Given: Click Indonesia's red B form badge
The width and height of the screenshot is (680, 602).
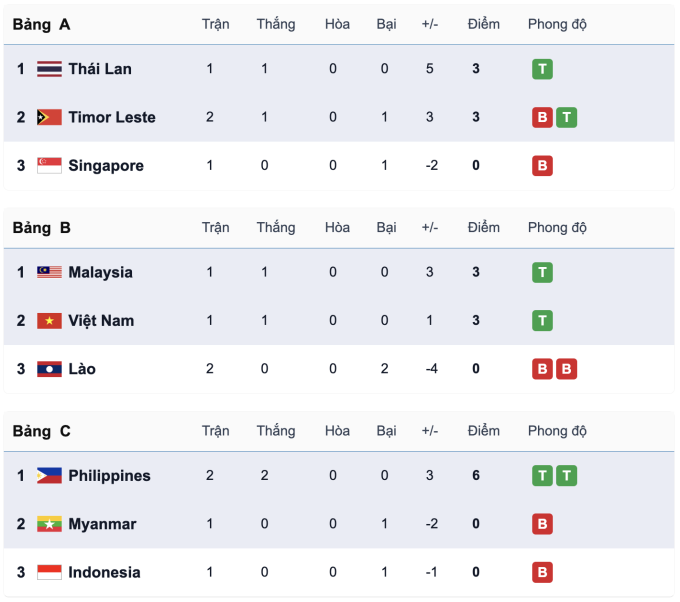Looking at the screenshot, I should 542,573.
